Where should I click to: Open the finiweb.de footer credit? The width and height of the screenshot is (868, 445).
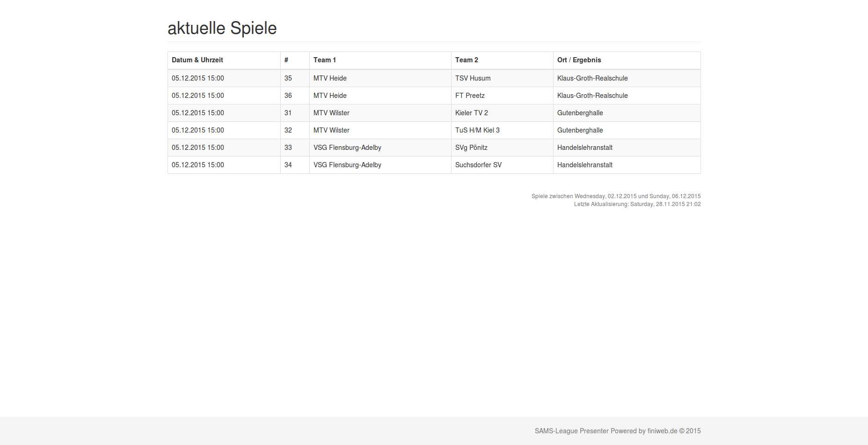tap(662, 431)
